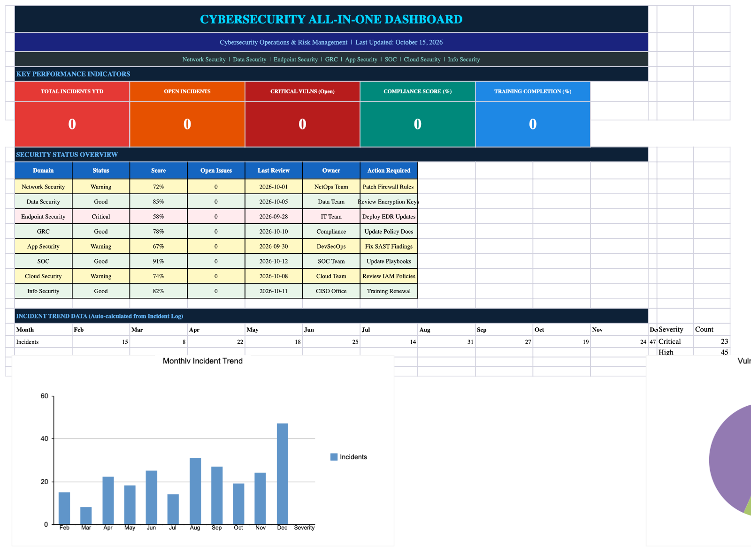Image resolution: width=751 pixels, height=560 pixels.
Task: Click the Deploy EDR Updates action
Action: pos(389,217)
